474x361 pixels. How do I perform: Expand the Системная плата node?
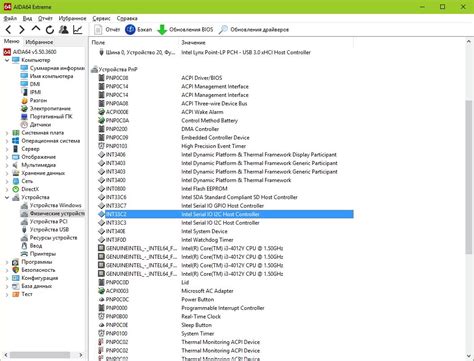pos(7,133)
